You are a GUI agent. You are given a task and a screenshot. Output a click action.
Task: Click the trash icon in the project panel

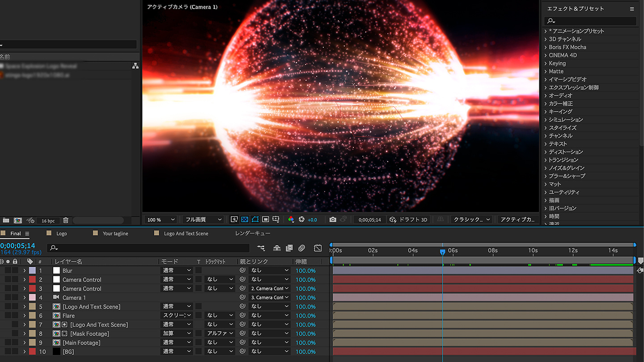(x=66, y=220)
